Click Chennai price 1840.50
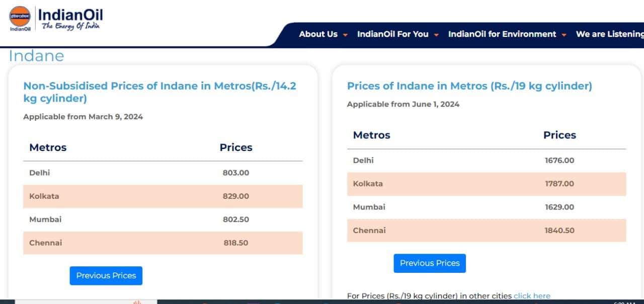 [559, 231]
